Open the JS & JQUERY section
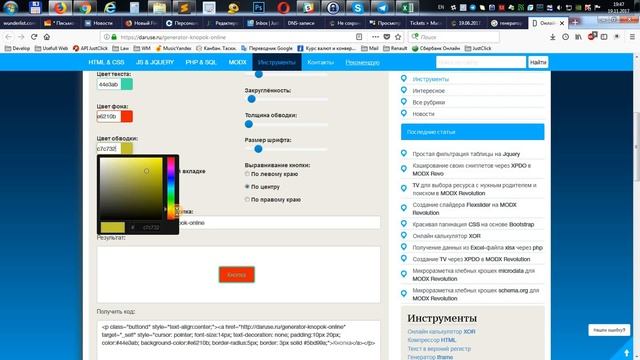 pos(155,62)
